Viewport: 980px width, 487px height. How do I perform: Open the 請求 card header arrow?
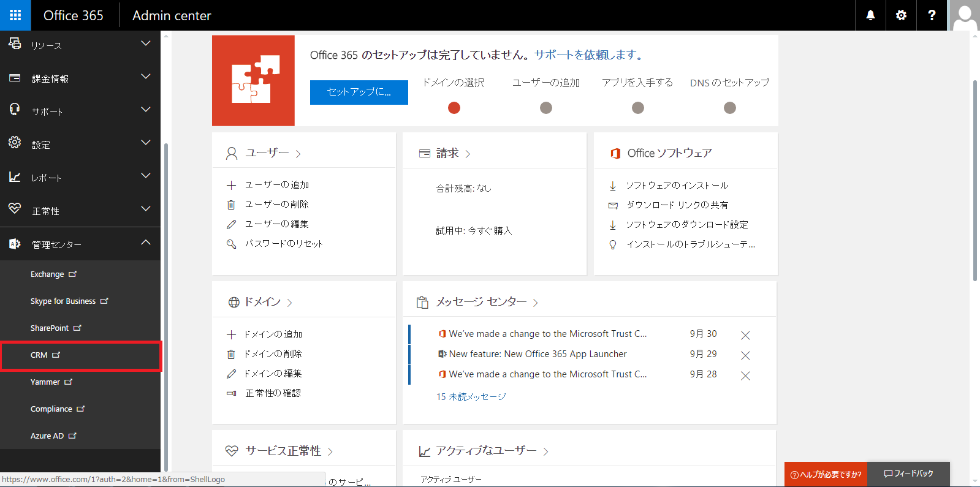click(x=468, y=154)
